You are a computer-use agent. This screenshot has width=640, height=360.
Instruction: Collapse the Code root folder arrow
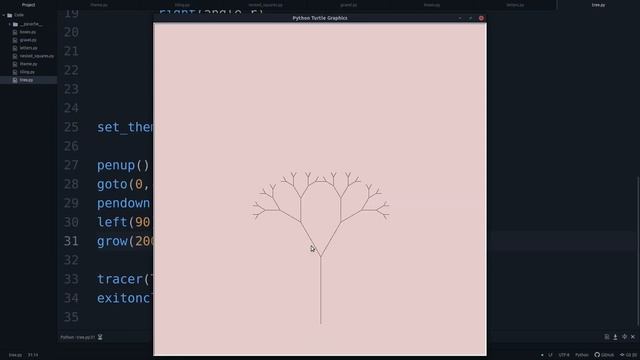tap(4, 15)
